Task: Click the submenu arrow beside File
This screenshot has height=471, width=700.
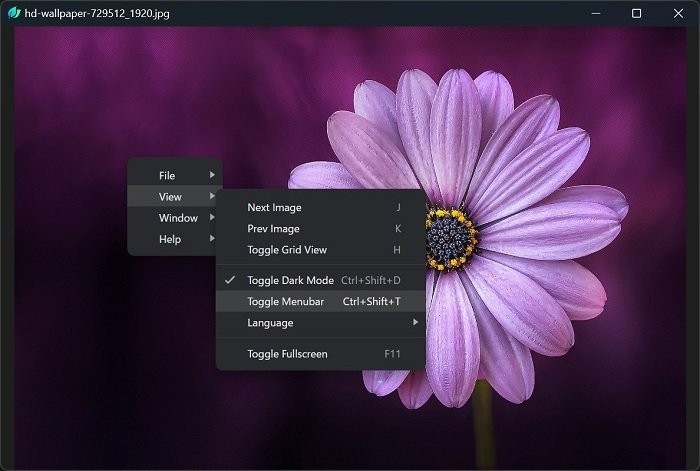Action: (x=212, y=176)
